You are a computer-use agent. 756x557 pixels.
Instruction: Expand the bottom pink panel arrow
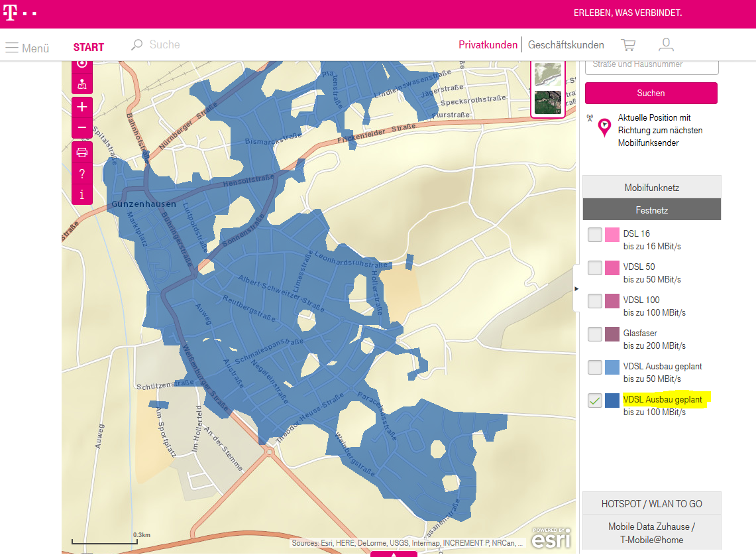[x=394, y=554]
